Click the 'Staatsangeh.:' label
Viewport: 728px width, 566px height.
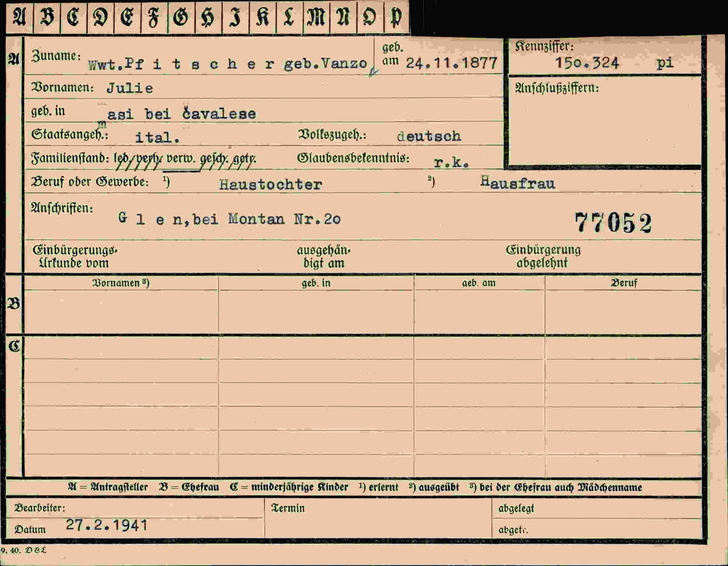[69, 135]
